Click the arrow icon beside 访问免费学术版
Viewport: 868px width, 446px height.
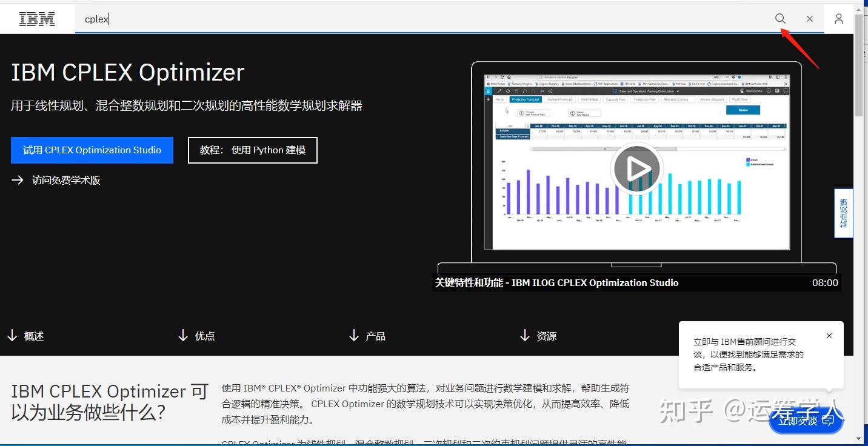coord(18,180)
